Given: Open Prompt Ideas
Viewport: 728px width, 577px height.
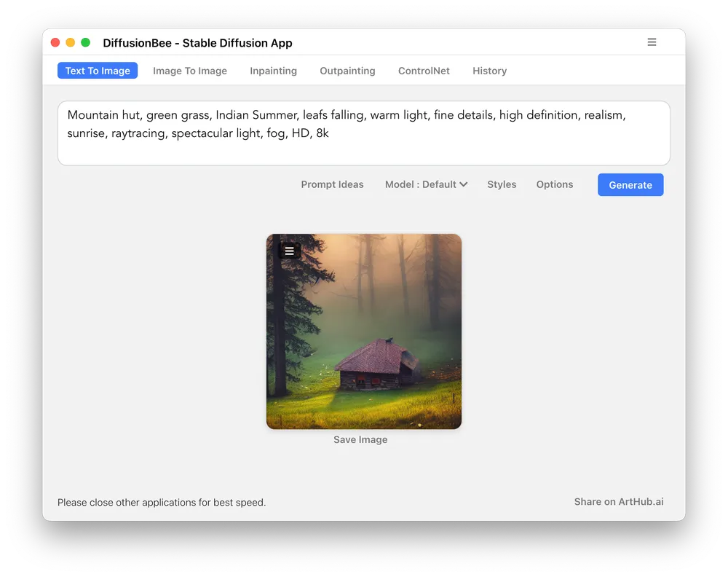Looking at the screenshot, I should point(332,184).
